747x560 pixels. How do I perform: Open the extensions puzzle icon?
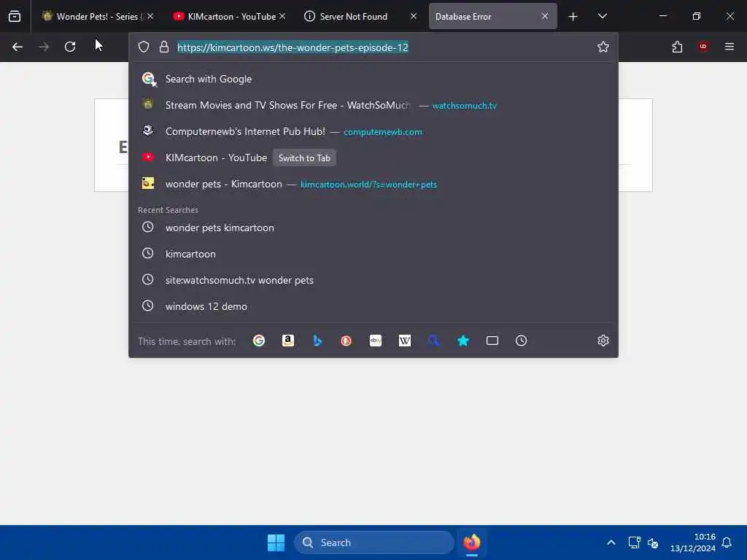click(x=677, y=47)
